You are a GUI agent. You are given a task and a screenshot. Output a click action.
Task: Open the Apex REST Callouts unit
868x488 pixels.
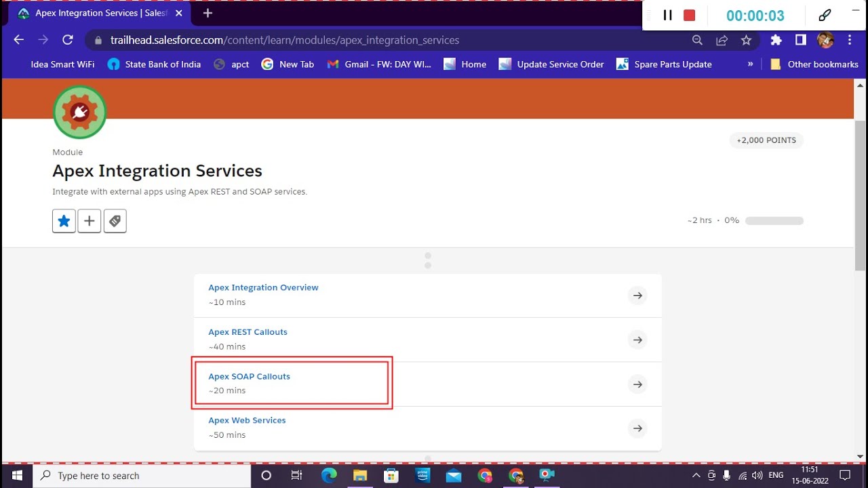point(248,332)
